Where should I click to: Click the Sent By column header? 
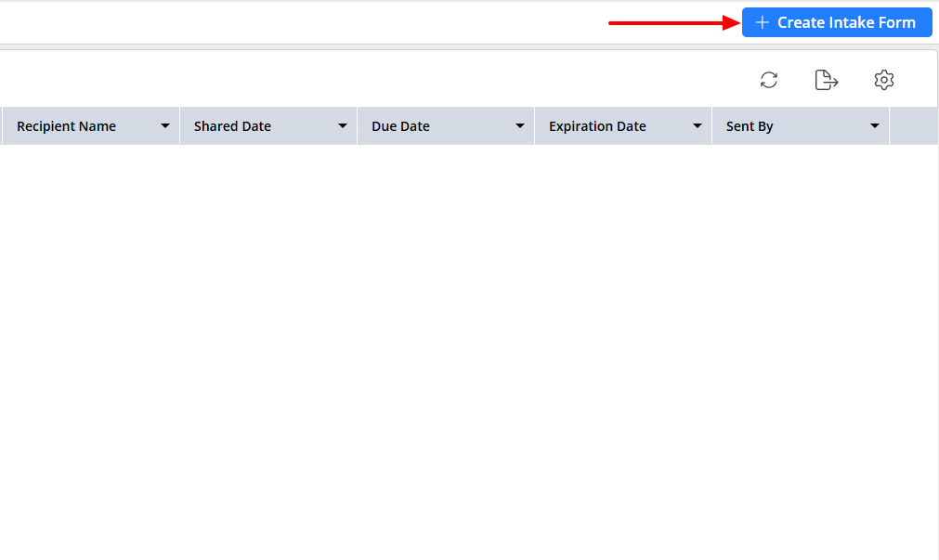point(750,125)
